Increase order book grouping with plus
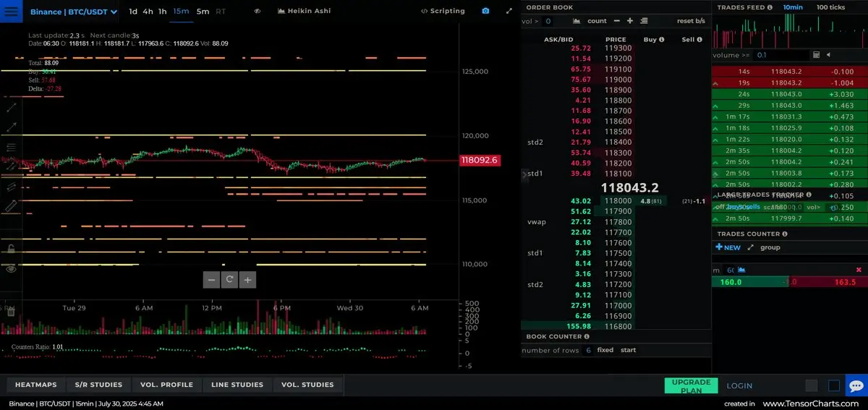The width and height of the screenshot is (868, 410). (x=630, y=21)
